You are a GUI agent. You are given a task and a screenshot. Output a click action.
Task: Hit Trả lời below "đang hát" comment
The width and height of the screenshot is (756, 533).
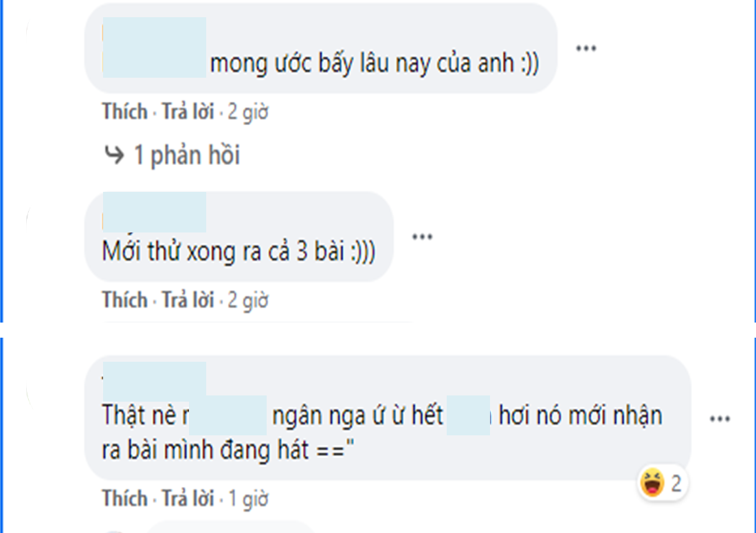coord(188,498)
